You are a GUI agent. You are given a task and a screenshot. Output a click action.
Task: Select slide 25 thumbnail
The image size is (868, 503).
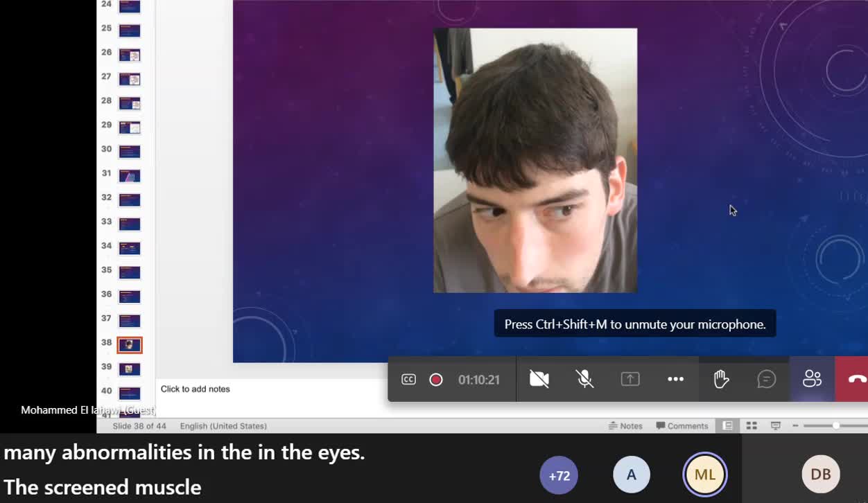click(130, 30)
